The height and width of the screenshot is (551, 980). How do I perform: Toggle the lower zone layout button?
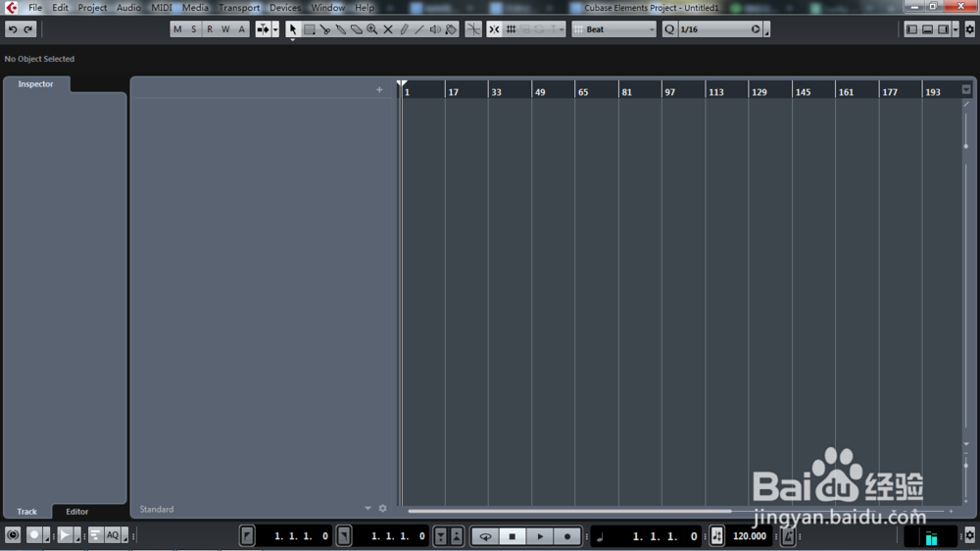coord(927,29)
